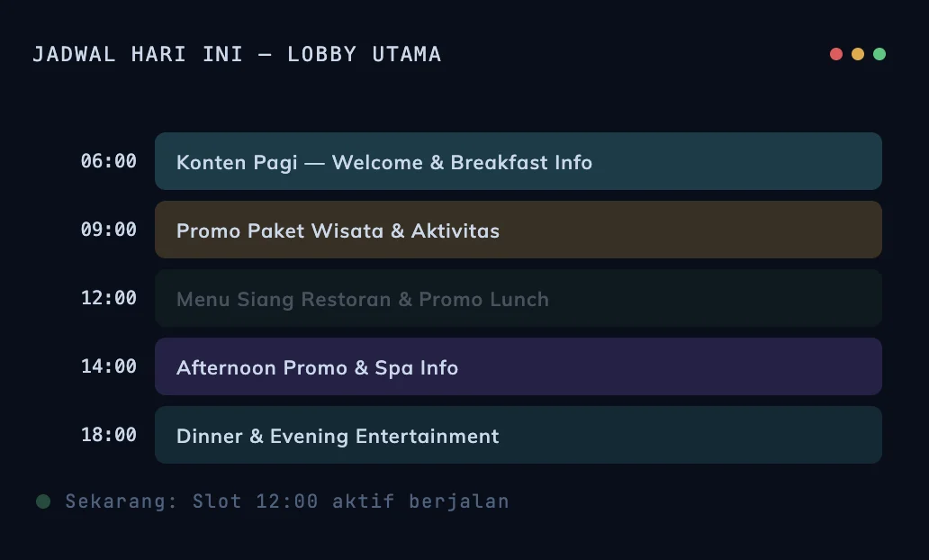This screenshot has width=929, height=560.
Task: Jump to the 09:00 time label
Action: tap(109, 230)
